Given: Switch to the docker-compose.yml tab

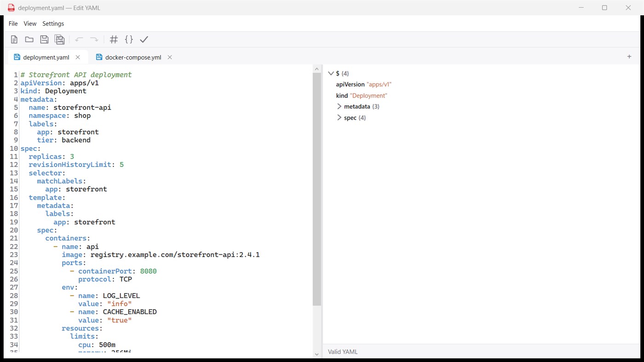Looking at the screenshot, I should point(133,57).
